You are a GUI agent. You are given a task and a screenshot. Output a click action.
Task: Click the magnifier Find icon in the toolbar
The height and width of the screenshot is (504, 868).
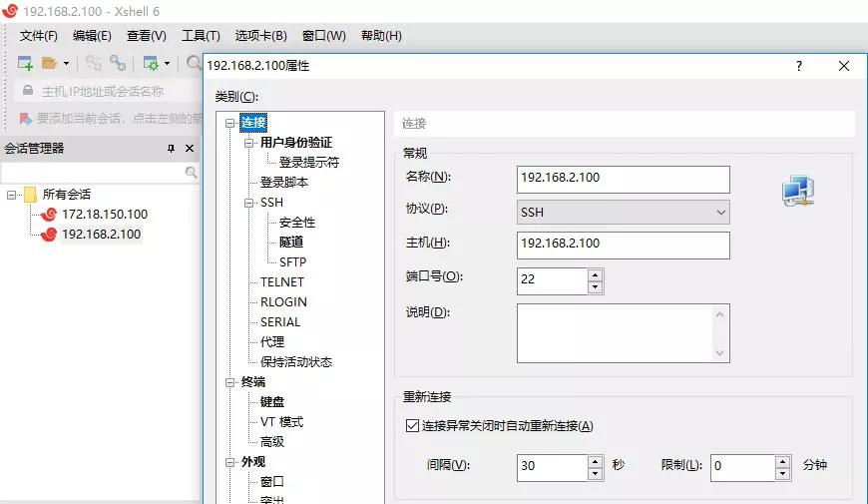(194, 63)
